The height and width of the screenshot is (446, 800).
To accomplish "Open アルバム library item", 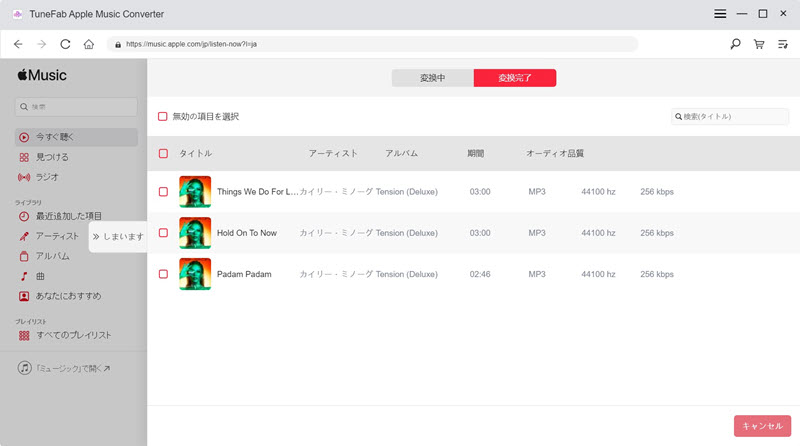I will 44,256.
